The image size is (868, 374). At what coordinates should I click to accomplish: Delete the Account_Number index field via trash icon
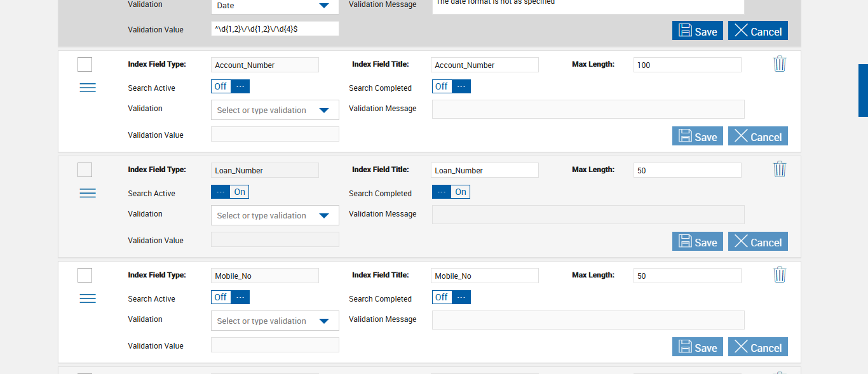[x=780, y=63]
